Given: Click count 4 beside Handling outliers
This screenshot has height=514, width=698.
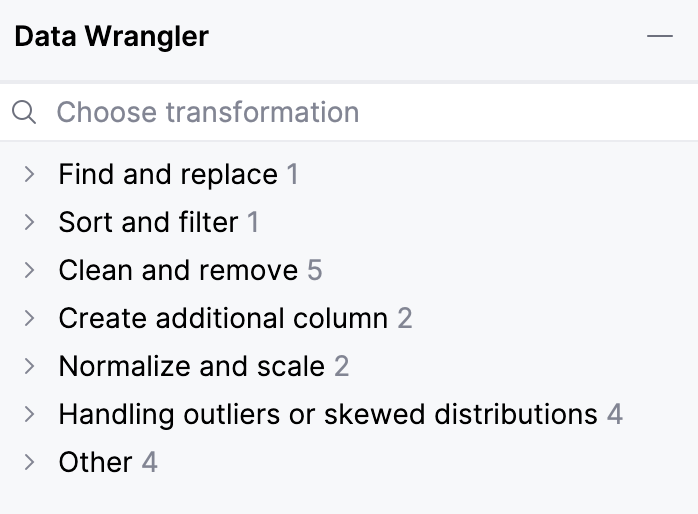Looking at the screenshot, I should coord(615,414).
